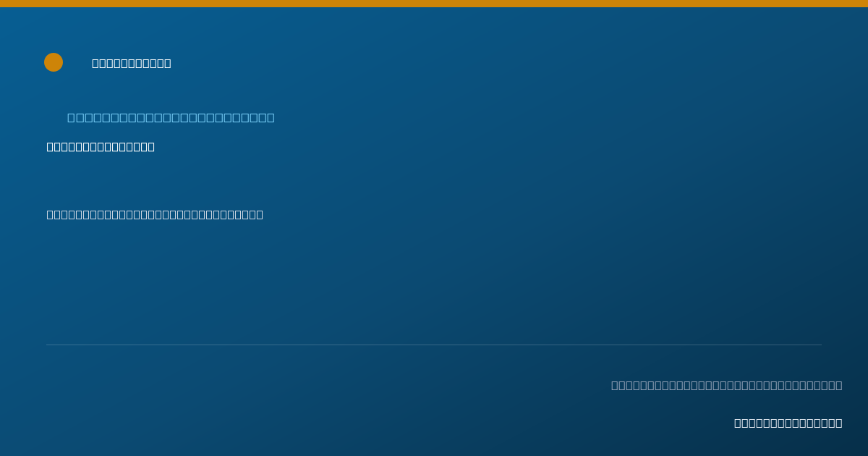Click the bold white line under blue heading

pyautogui.click(x=101, y=147)
